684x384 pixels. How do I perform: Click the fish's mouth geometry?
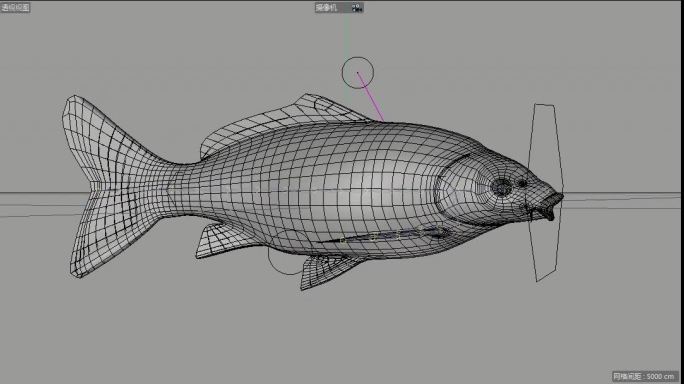coord(548,206)
